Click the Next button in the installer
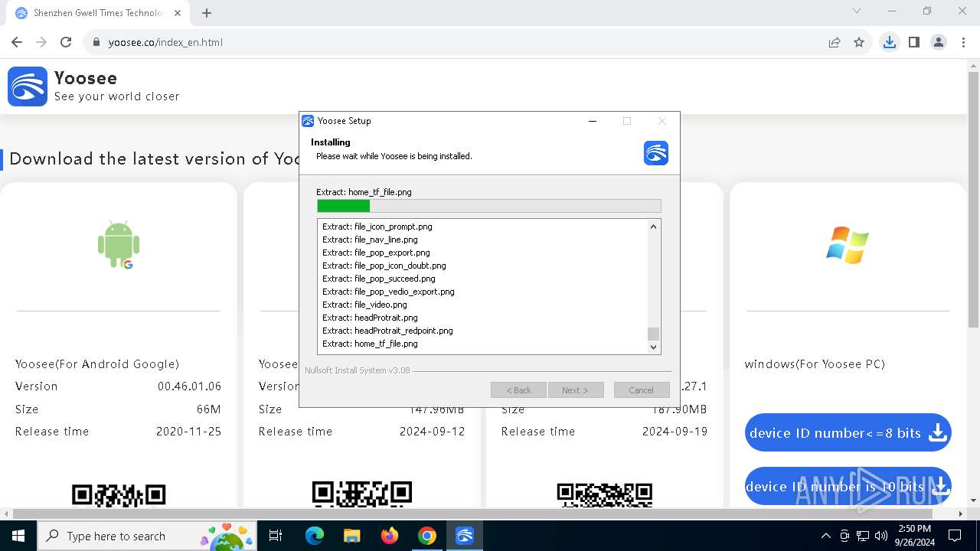Image resolution: width=980 pixels, height=551 pixels. [576, 390]
